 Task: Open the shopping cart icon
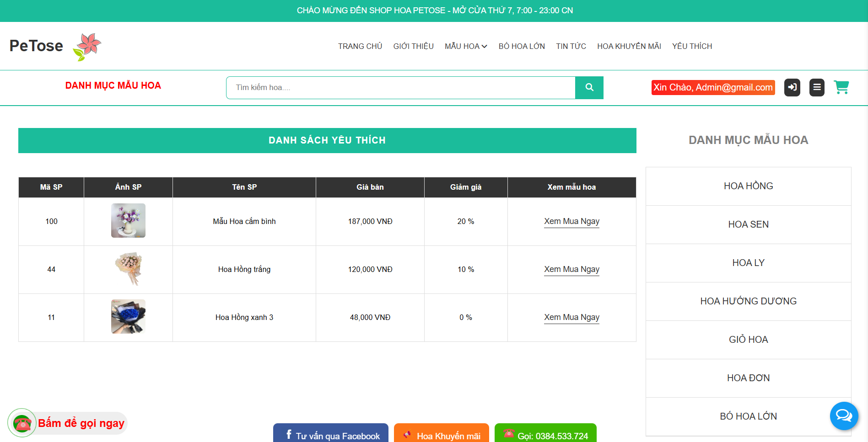click(841, 87)
